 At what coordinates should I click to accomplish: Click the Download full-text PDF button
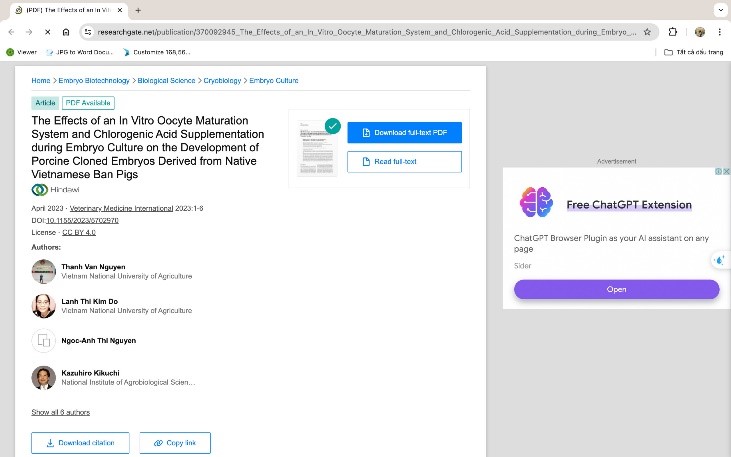(404, 132)
